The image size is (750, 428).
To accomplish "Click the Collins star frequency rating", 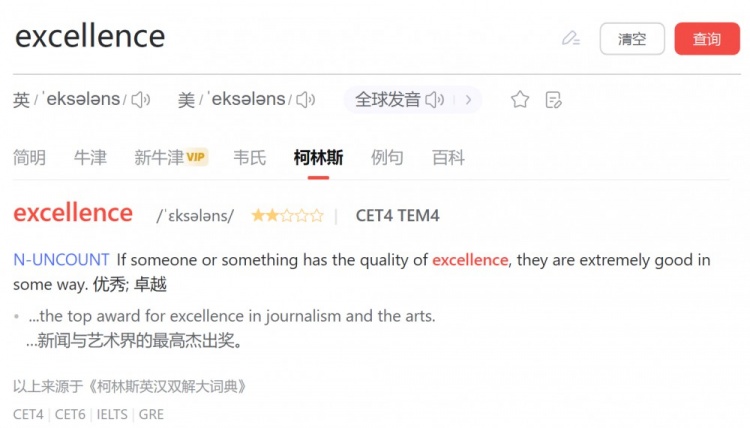I will (287, 215).
